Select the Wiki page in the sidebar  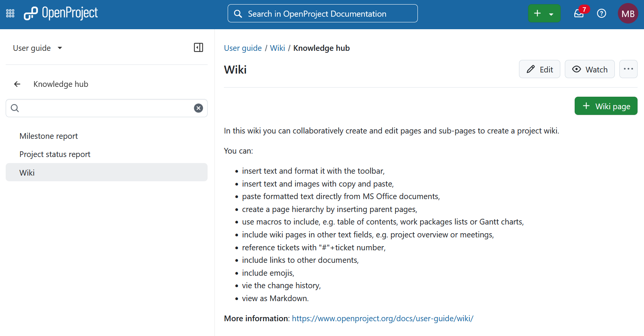click(106, 173)
